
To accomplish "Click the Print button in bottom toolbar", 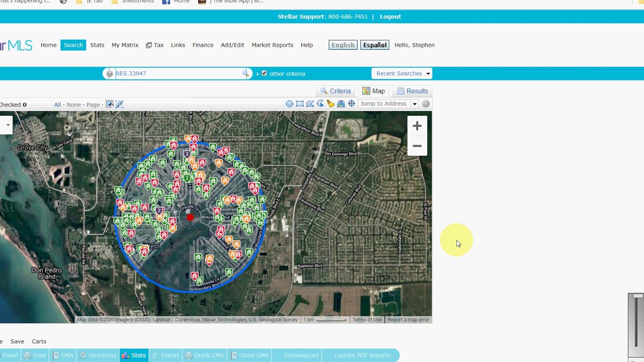I will click(x=35, y=355).
